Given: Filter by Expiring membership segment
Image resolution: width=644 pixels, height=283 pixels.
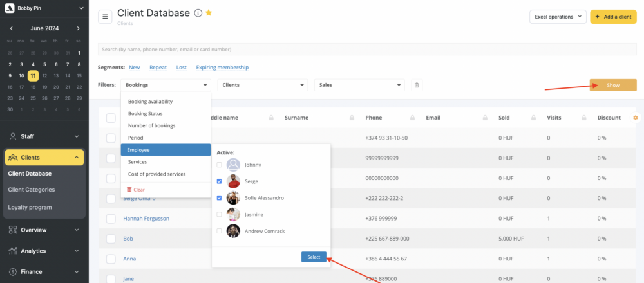Looking at the screenshot, I should coord(222,68).
